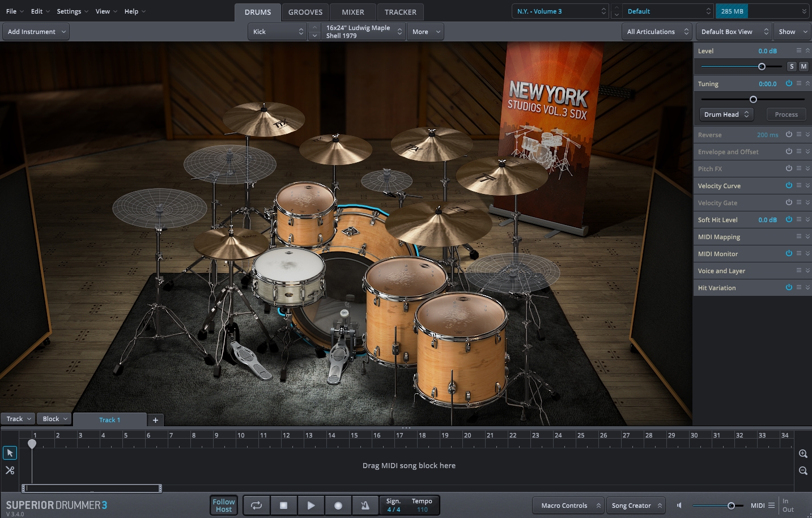The height and width of the screenshot is (518, 812).
Task: Select the scissors cut tool
Action: tap(9, 470)
